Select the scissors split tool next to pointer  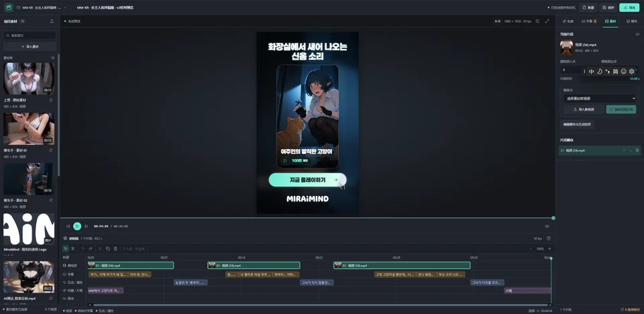73,249
